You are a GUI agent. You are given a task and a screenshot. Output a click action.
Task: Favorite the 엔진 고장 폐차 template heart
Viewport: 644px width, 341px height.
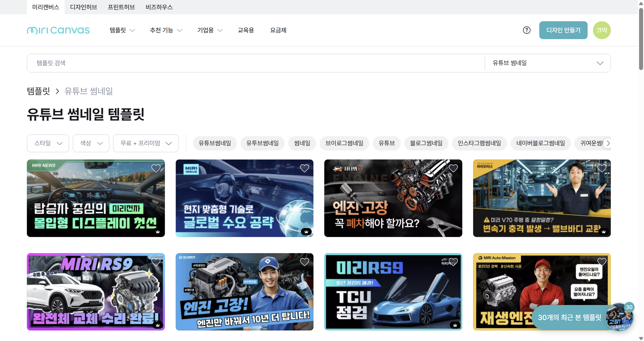[453, 168]
